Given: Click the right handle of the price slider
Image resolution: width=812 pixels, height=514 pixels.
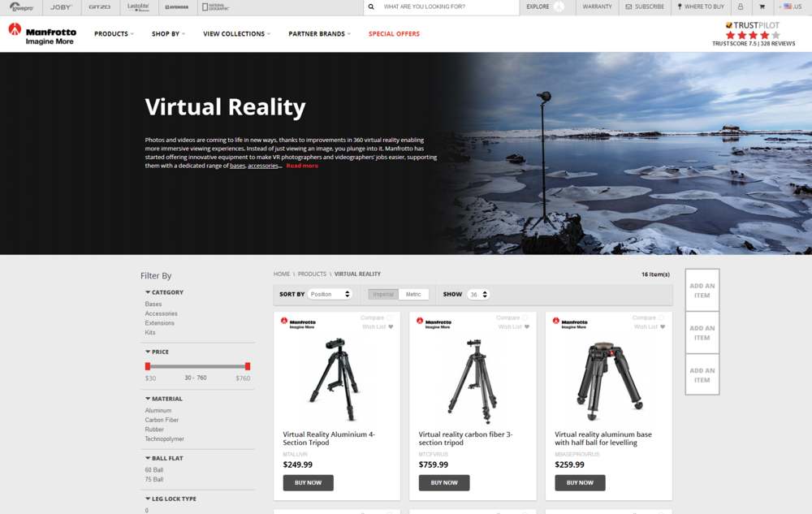Looking at the screenshot, I should [x=248, y=366].
